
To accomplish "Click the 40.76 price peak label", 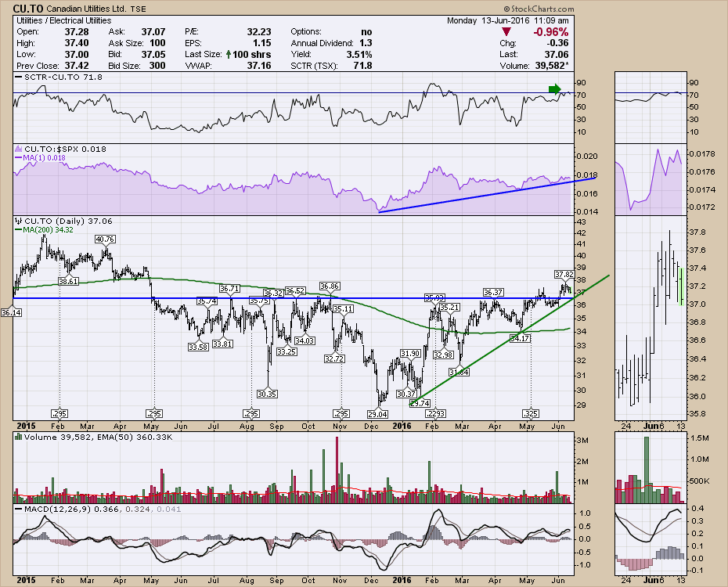I will point(105,239).
